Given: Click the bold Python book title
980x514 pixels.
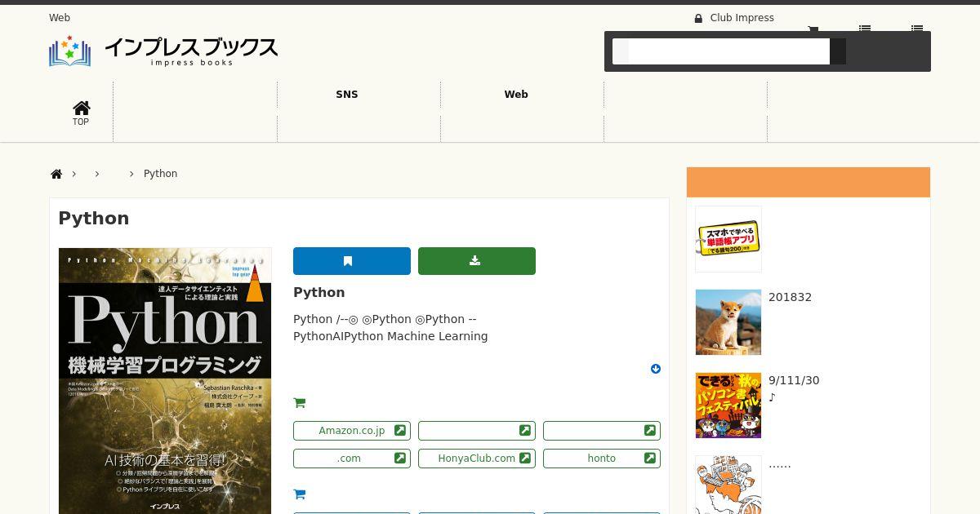Looking at the screenshot, I should pyautogui.click(x=319, y=293).
